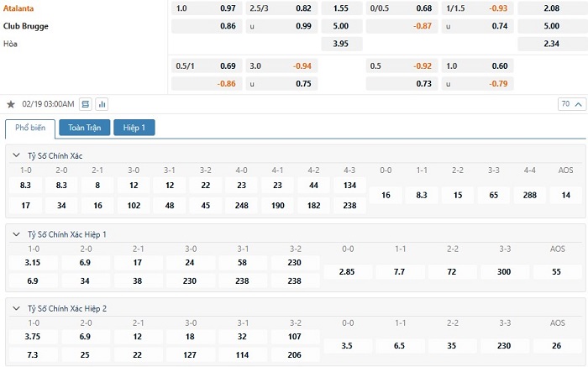Click the Club Brugge team name
588x367 pixels.
27,26
